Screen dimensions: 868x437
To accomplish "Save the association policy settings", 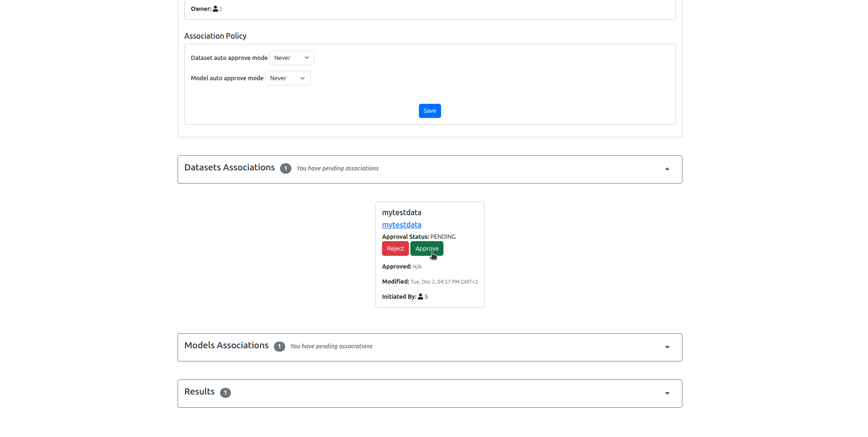I will [429, 110].
